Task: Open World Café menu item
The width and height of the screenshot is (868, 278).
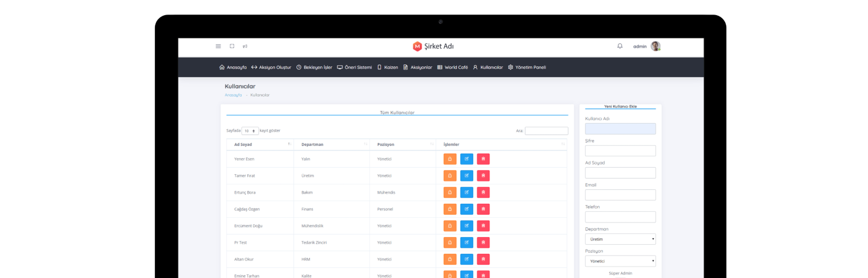Action: point(453,67)
